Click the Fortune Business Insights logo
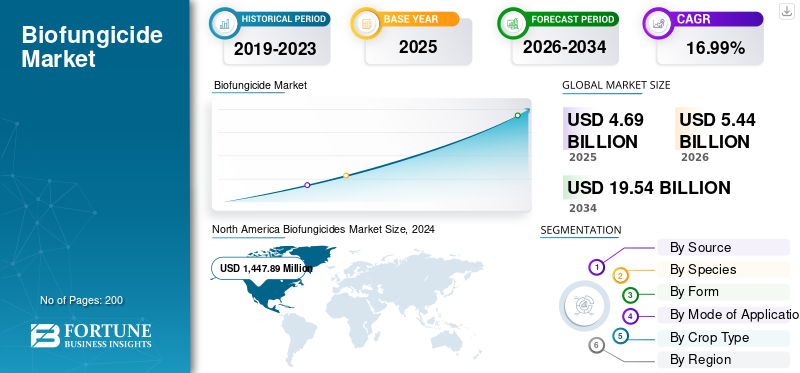The width and height of the screenshot is (800, 373). point(91,336)
